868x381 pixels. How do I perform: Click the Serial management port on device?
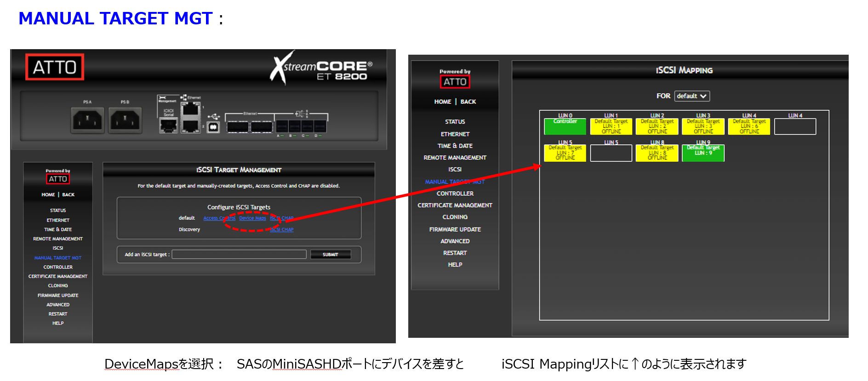168,125
